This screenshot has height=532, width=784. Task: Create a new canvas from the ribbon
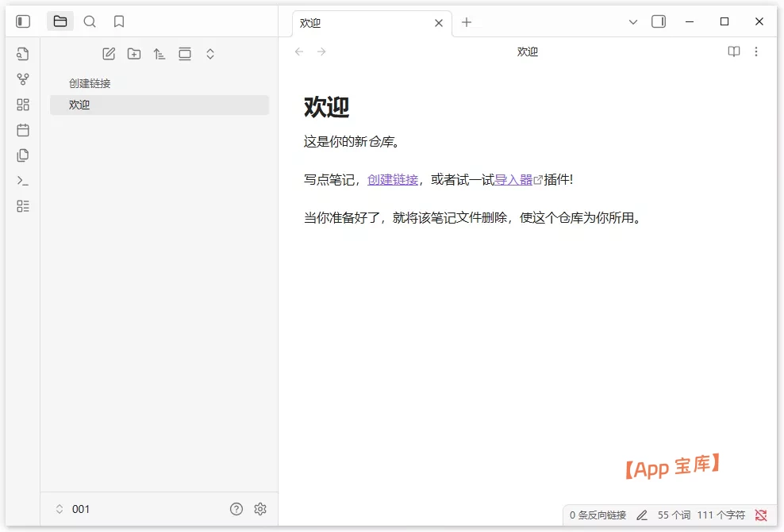(22, 104)
